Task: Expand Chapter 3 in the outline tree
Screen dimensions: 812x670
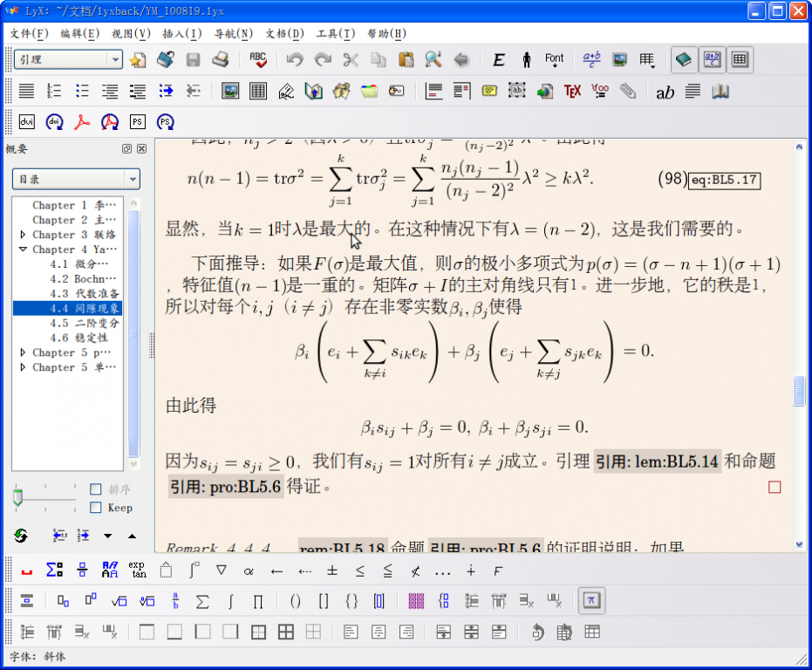Action: [x=23, y=235]
